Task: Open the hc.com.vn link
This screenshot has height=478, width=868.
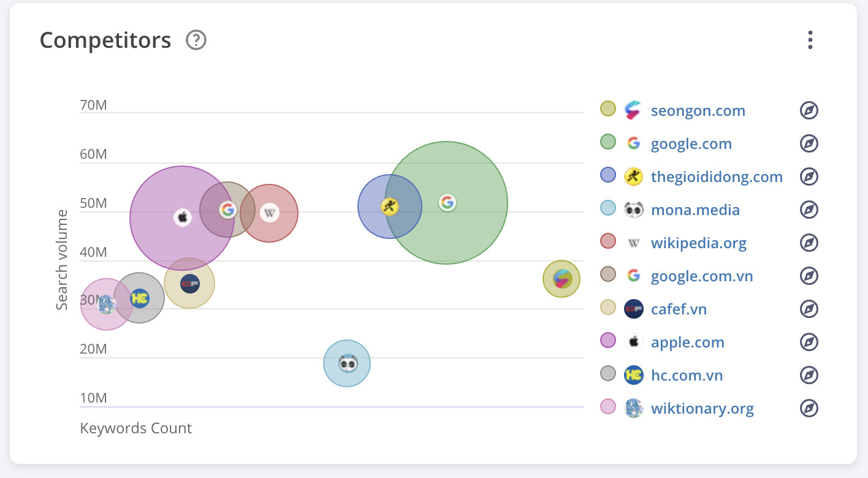Action: click(687, 375)
